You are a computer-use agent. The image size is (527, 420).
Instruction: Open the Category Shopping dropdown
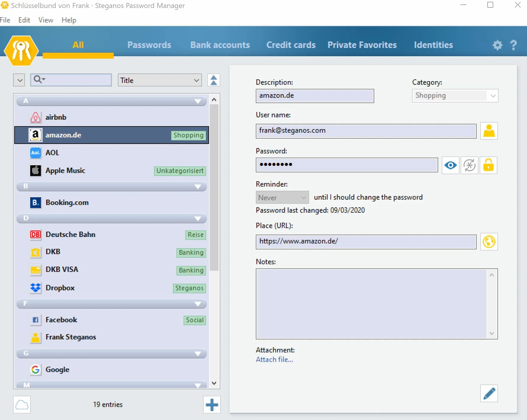[x=455, y=96]
